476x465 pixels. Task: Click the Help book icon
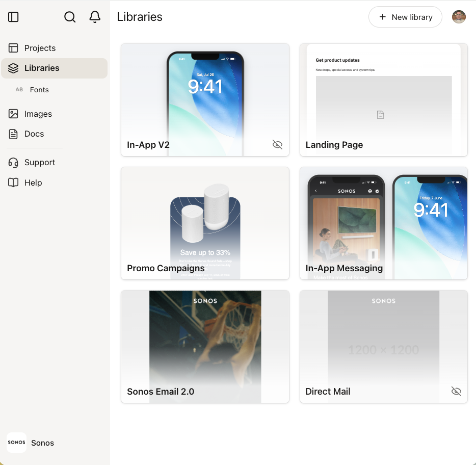(13, 183)
